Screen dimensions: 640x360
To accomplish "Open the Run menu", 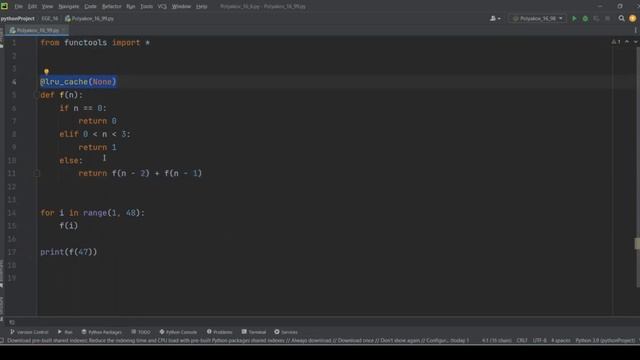I will point(131,7).
